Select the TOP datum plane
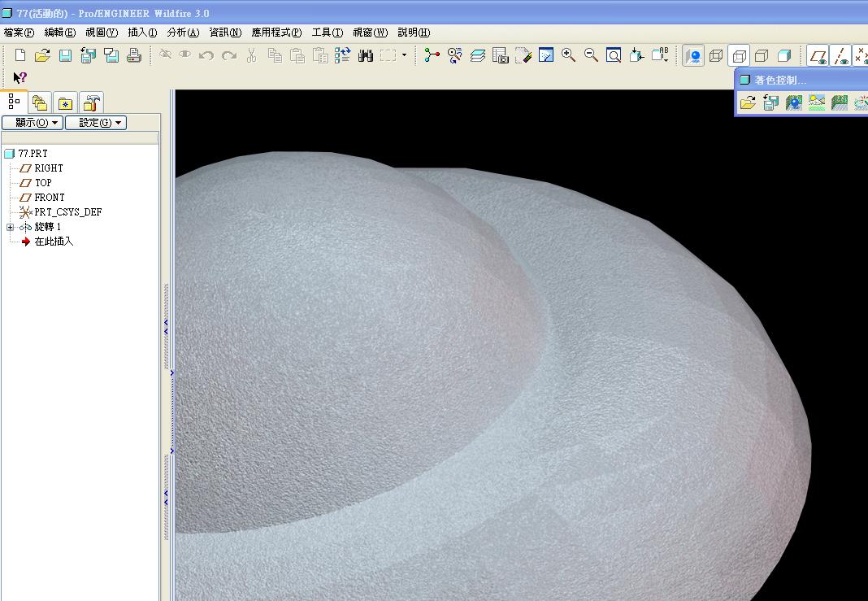Viewport: 868px width, 601px height. click(x=43, y=183)
